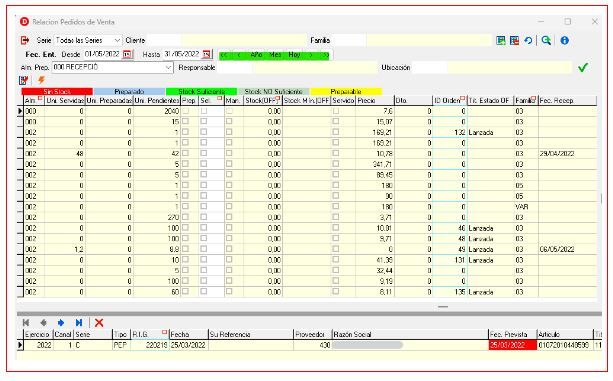Click filter marker on Alm. column header

(40, 98)
